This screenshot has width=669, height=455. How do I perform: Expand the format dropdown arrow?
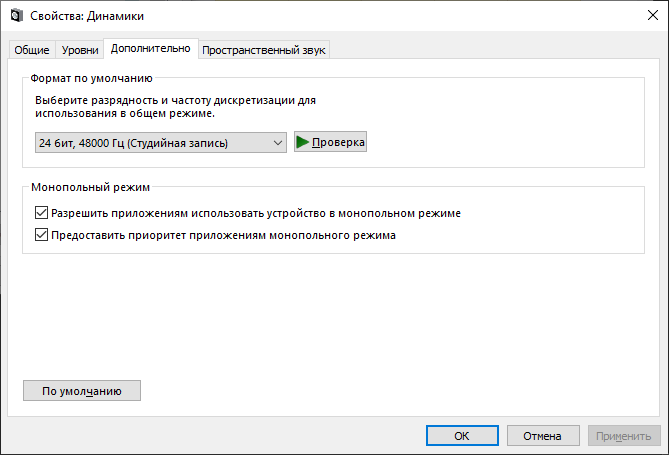pos(277,143)
